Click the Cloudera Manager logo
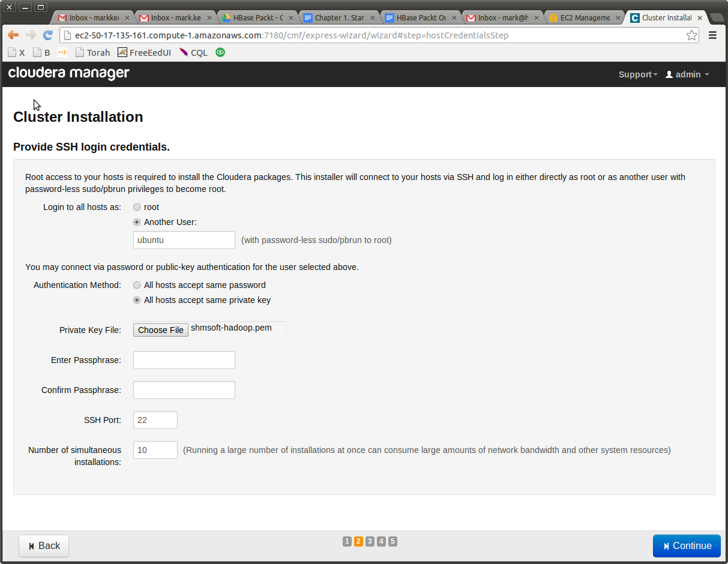Screen dimensions: 728x564 tap(69, 74)
